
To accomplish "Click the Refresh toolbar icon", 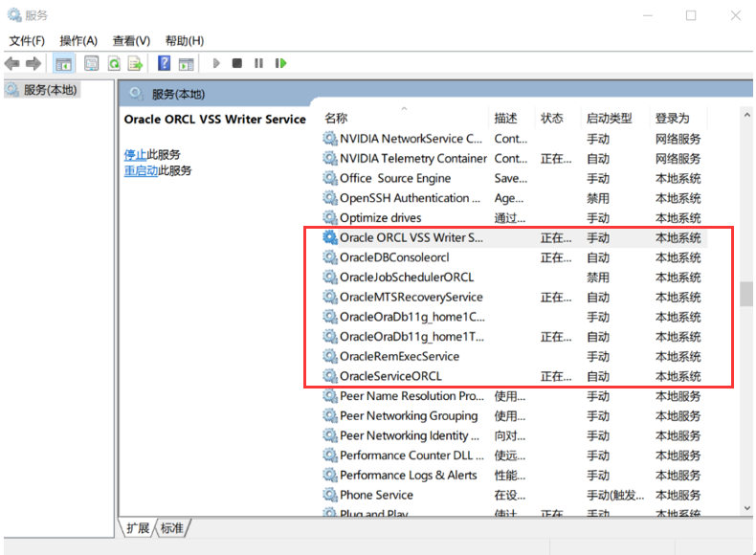I will [x=114, y=63].
